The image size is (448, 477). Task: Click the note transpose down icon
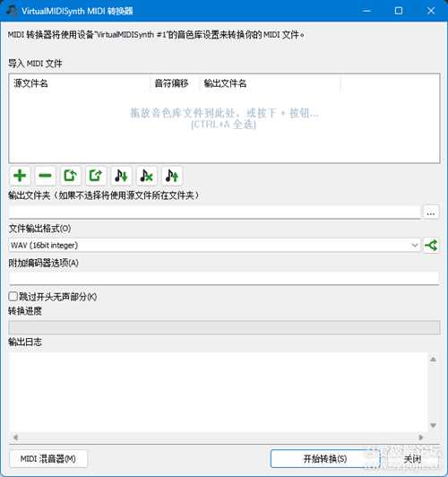121,176
